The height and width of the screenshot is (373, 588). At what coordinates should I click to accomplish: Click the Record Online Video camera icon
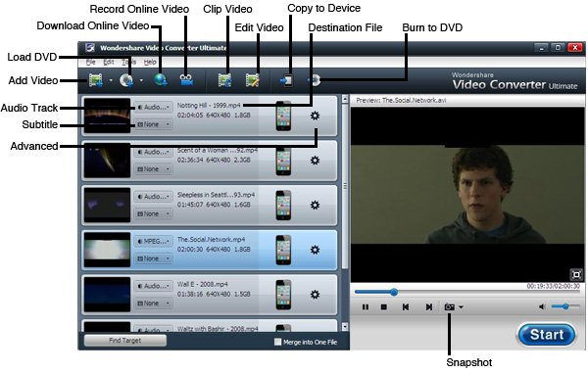[186, 79]
